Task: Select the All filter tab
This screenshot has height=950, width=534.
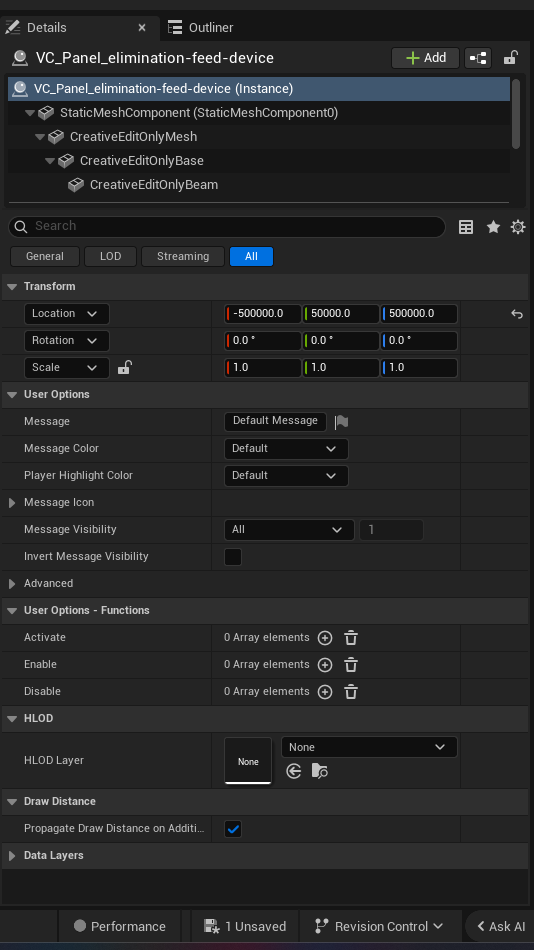Action: (x=252, y=257)
